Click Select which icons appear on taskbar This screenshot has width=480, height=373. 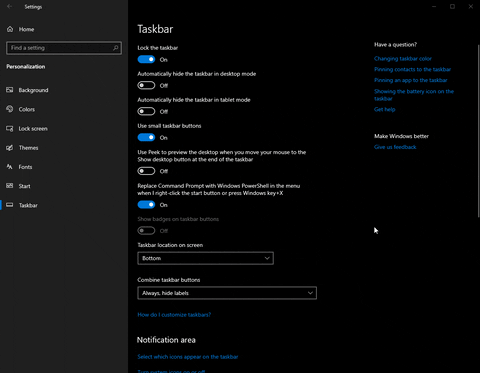pyautogui.click(x=188, y=357)
